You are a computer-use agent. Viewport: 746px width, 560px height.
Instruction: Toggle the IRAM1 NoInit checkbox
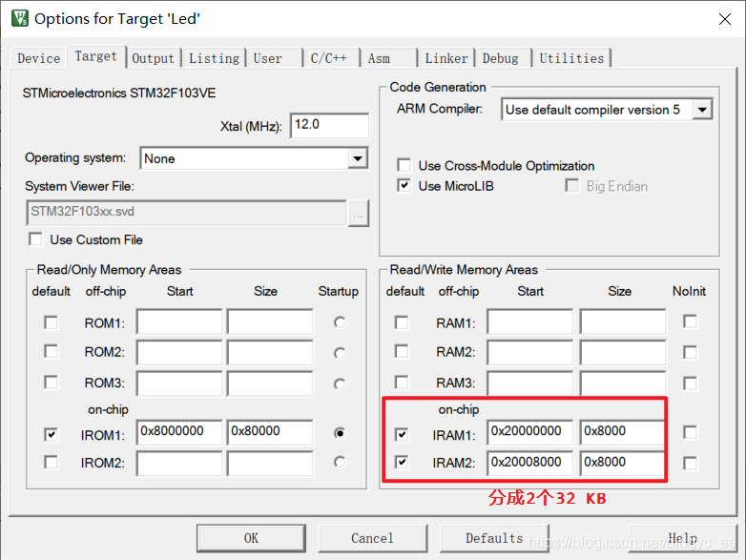690,432
